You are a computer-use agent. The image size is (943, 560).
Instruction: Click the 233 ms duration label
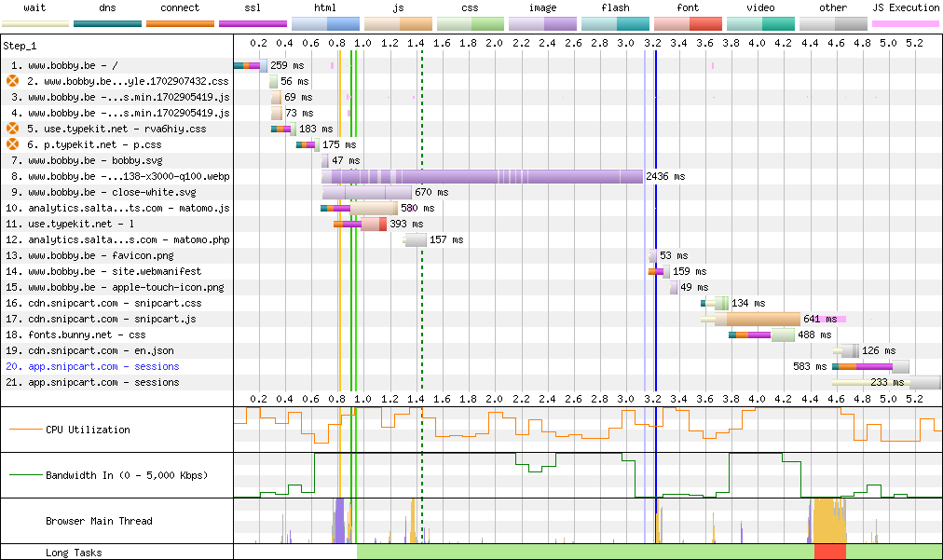click(x=887, y=382)
